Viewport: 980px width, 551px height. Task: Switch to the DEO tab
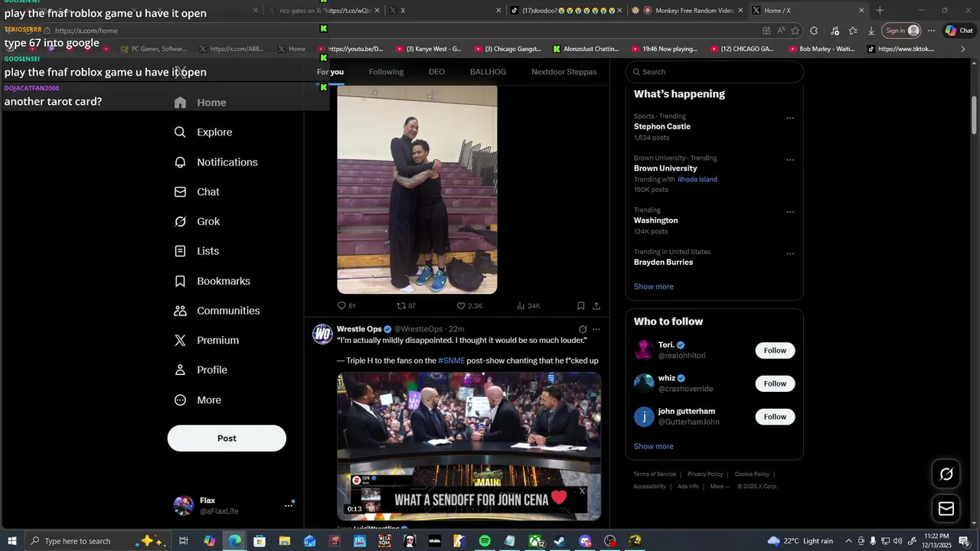pos(436,72)
